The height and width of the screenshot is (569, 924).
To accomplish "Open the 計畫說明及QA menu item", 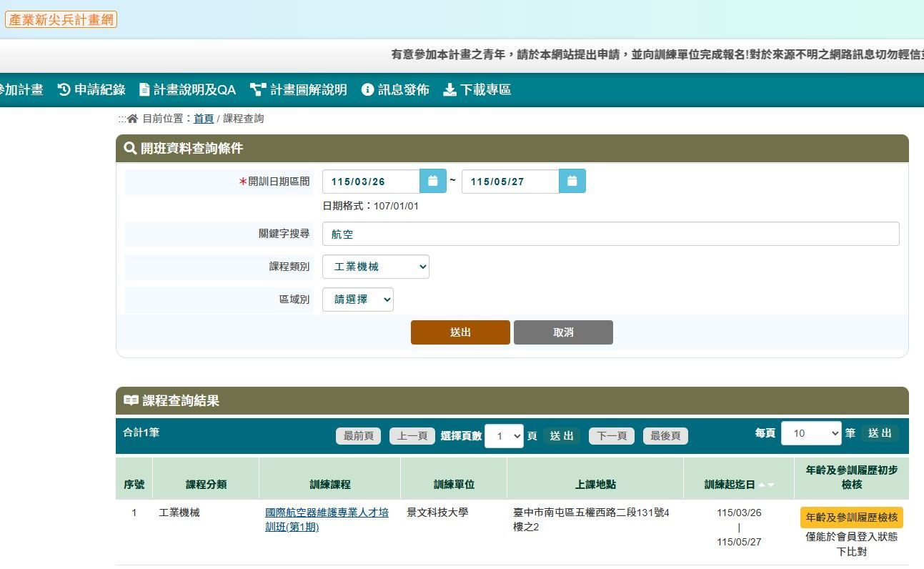I will click(187, 89).
